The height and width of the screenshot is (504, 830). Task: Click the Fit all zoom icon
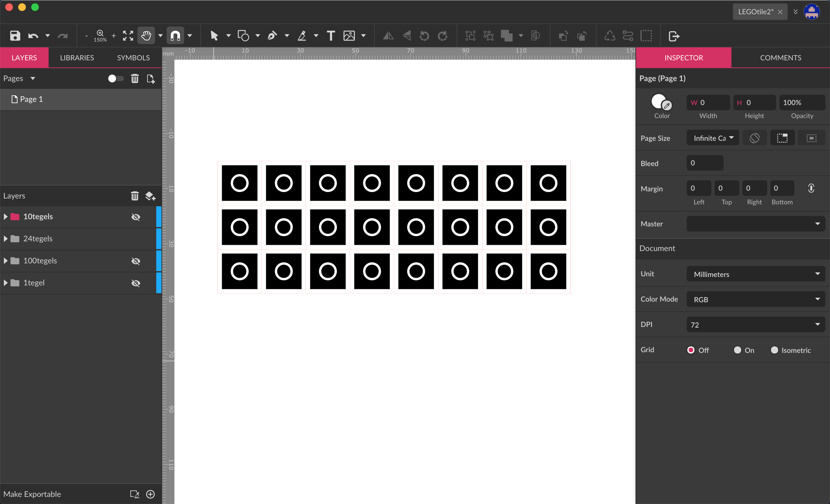pos(128,36)
